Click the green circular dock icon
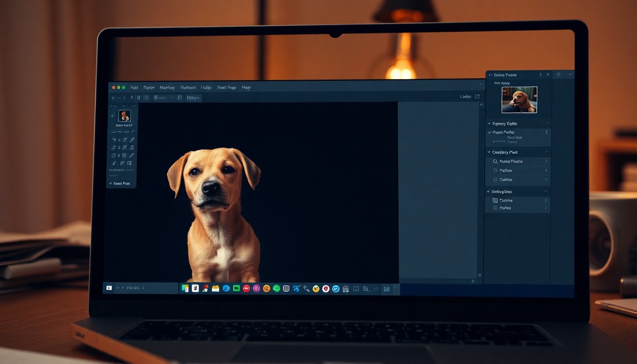 pyautogui.click(x=276, y=288)
